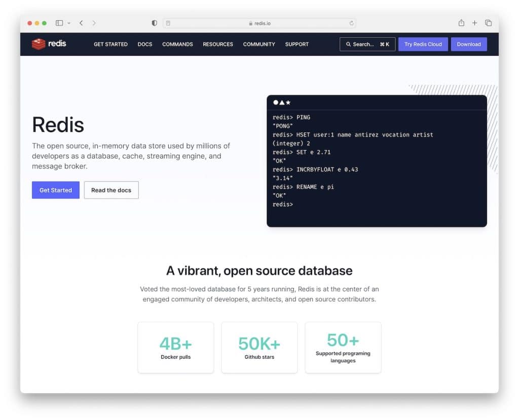
Task: Click the 4B+ Docker pulls card
Action: 176,348
